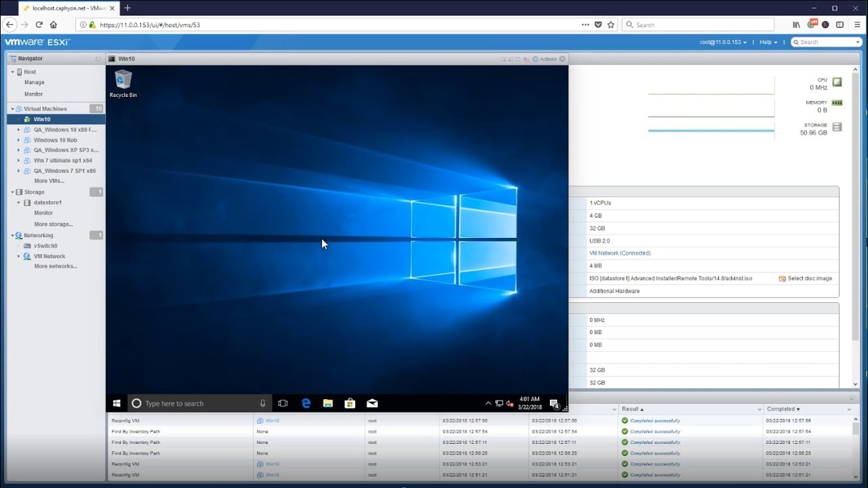This screenshot has height=488, width=868.
Task: Open the console Actions gear menu
Action: point(545,59)
